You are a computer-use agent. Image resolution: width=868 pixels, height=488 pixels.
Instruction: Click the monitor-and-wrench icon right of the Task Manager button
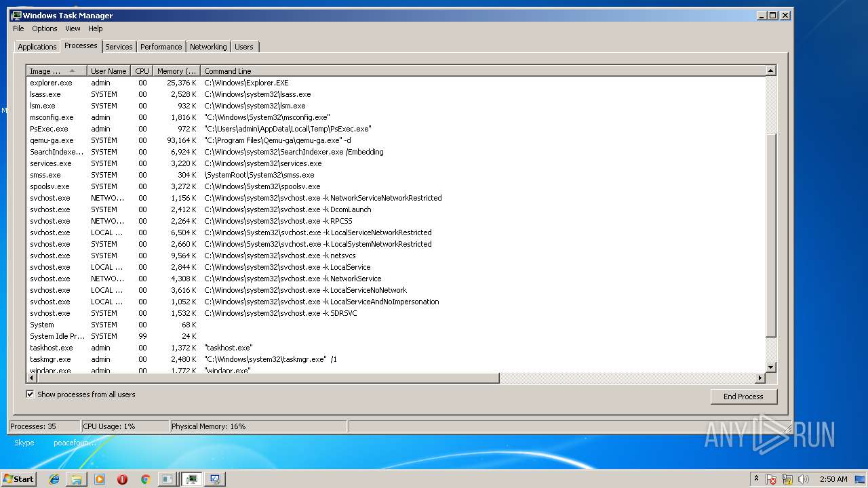(215, 479)
